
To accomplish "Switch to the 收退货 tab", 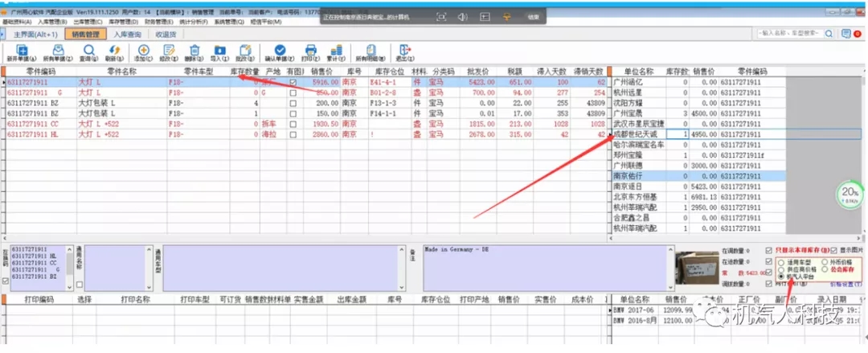I will coord(166,35).
